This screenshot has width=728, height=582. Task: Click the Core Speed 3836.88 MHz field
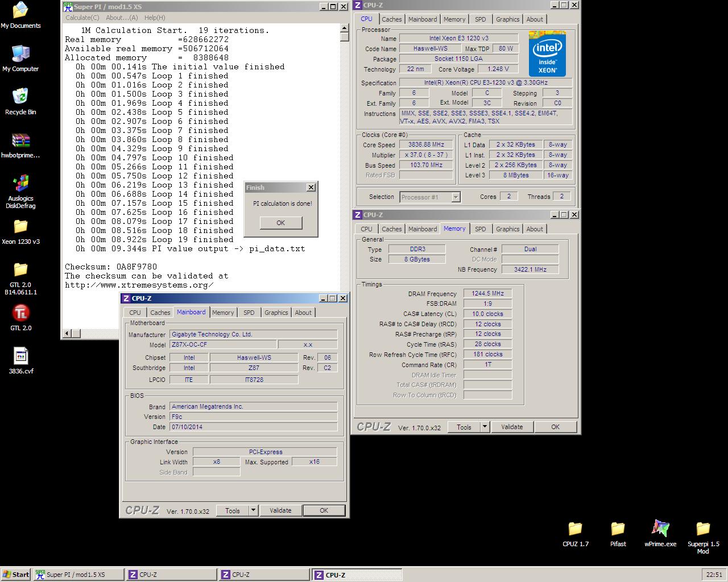click(426, 144)
